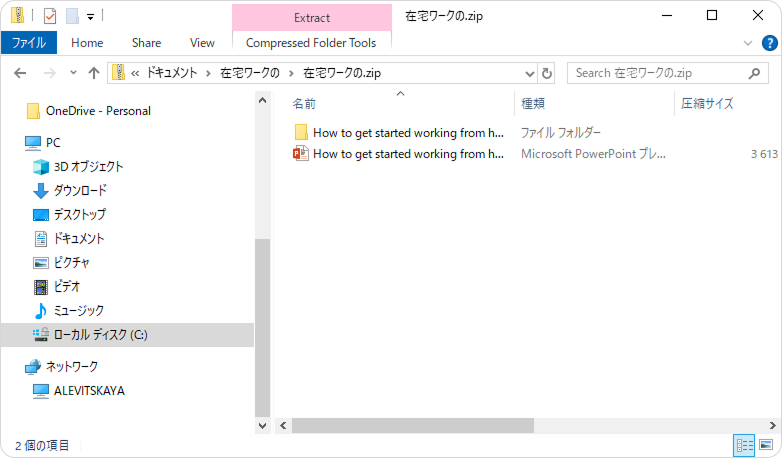Open recent locations dropdown arrow
Screen dimensions: 782x458
click(x=73, y=73)
